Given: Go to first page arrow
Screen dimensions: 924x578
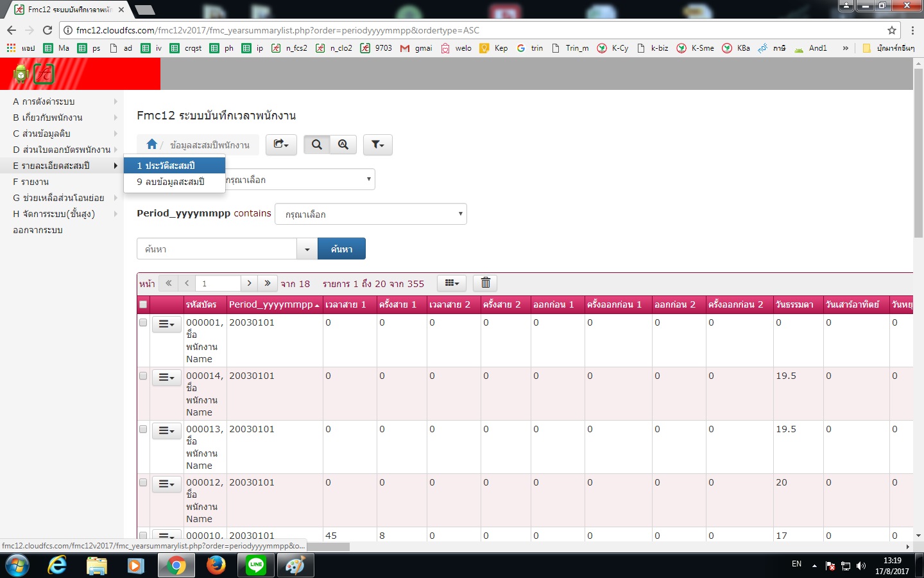Looking at the screenshot, I should click(x=168, y=283).
